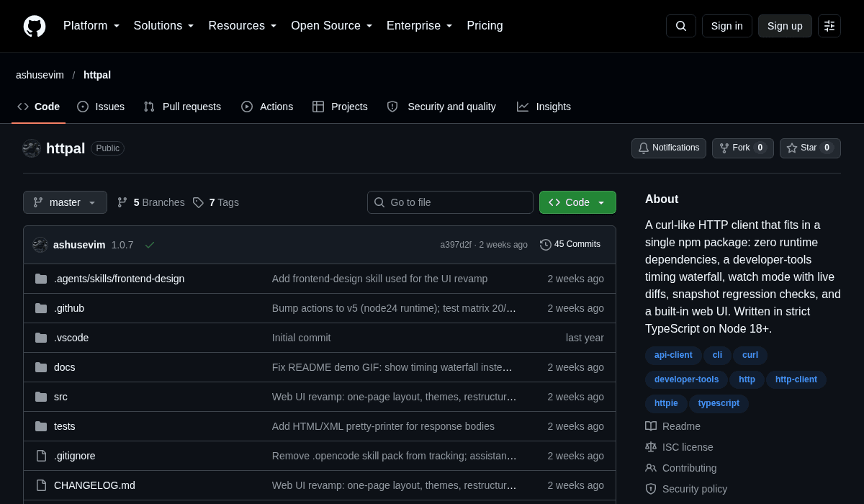864x504 pixels.
Task: Click green checkmark commit status icon
Action: pos(150,245)
